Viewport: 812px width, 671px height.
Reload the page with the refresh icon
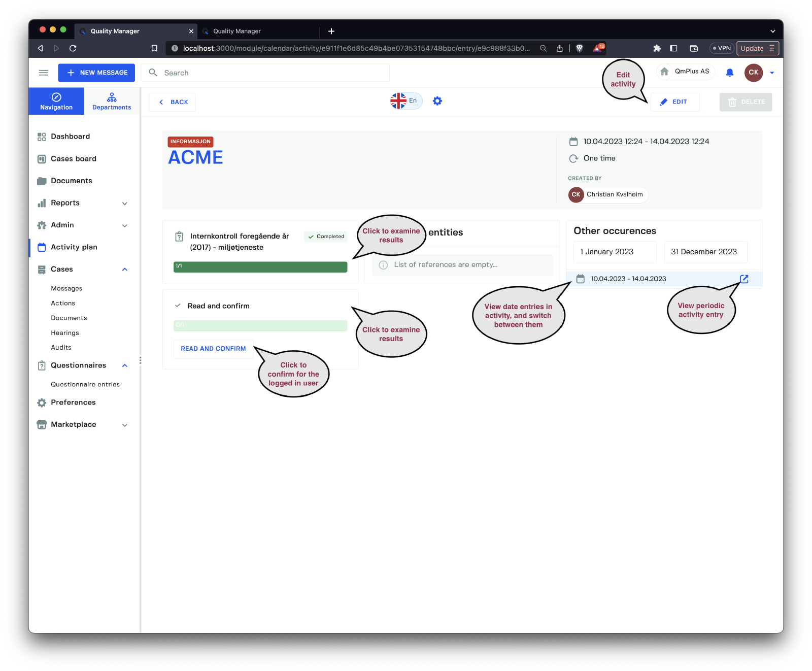[x=73, y=48]
